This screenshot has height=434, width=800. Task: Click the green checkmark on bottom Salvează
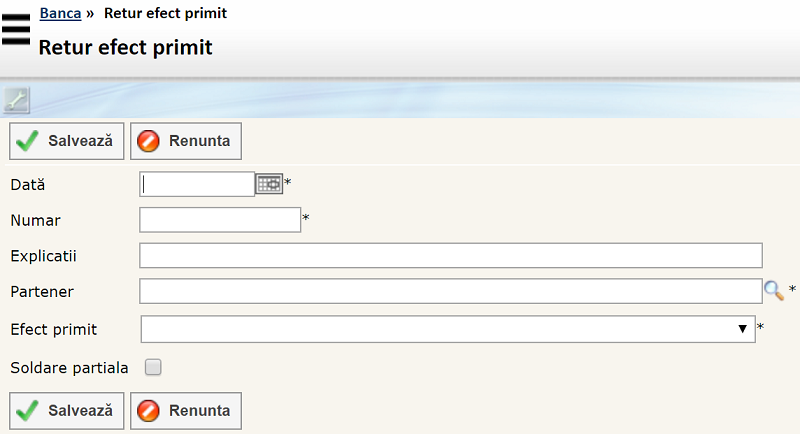click(28, 410)
